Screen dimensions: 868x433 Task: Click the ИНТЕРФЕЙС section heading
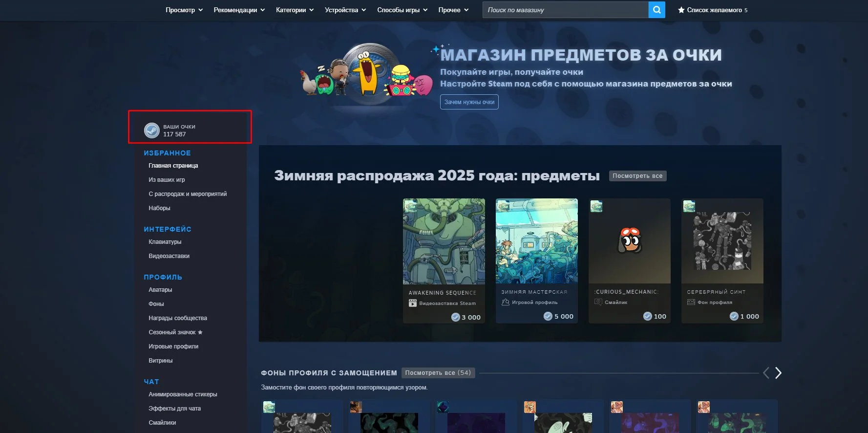pos(168,229)
